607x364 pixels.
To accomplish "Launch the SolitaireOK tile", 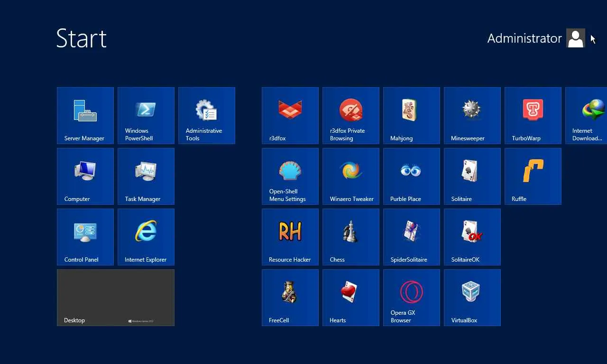I will 472,237.
